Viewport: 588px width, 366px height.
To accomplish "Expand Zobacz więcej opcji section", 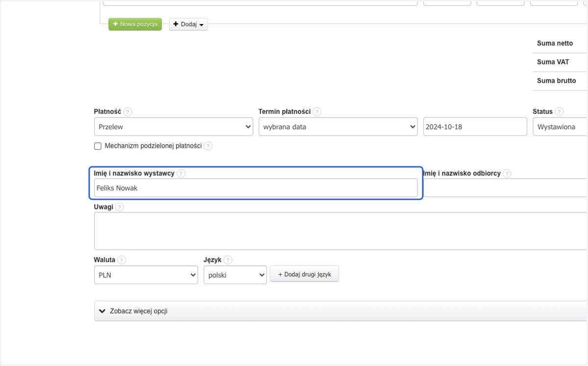I will 341,311.
